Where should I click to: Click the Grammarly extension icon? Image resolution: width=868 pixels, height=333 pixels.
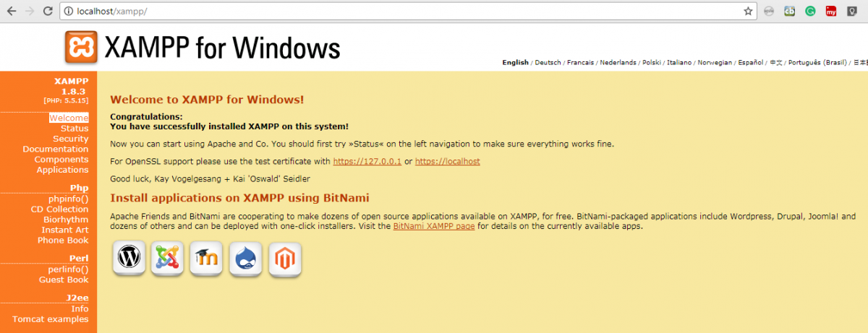[811, 11]
